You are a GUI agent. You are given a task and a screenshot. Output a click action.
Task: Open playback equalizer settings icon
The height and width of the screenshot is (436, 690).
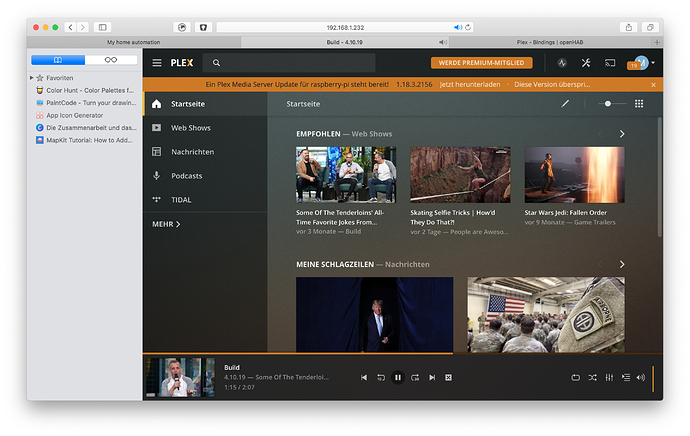point(609,377)
